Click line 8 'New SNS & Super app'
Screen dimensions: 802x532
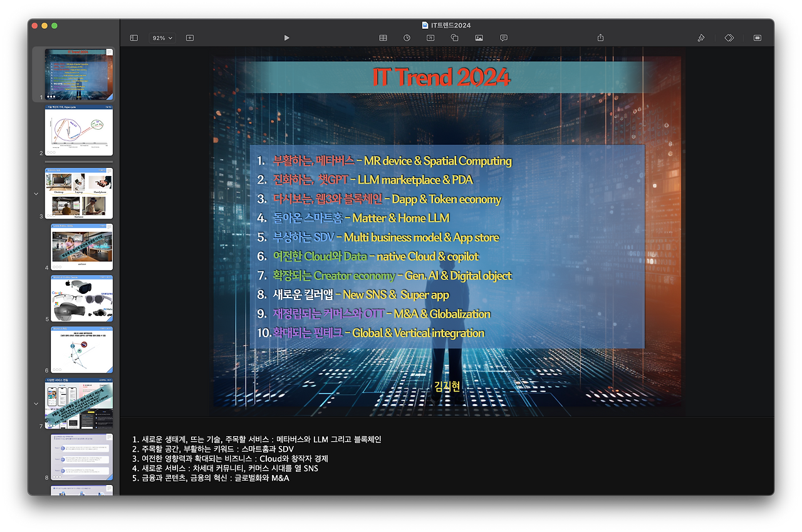(x=396, y=295)
